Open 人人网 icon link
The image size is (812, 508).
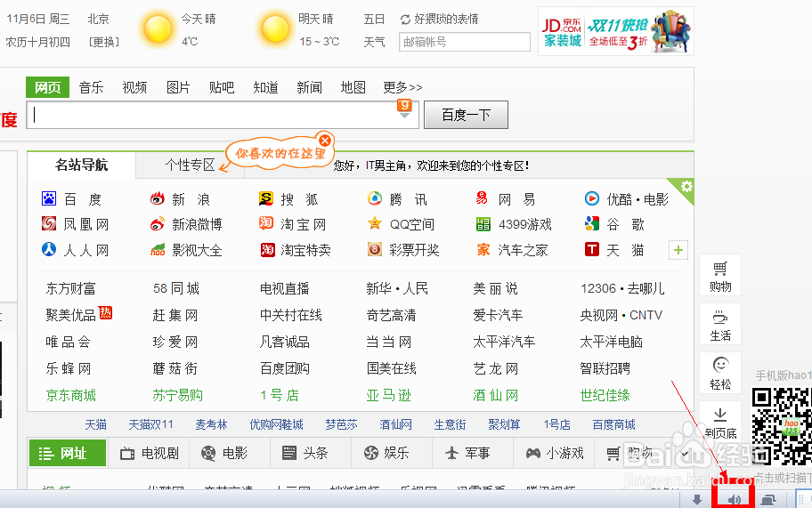click(49, 249)
